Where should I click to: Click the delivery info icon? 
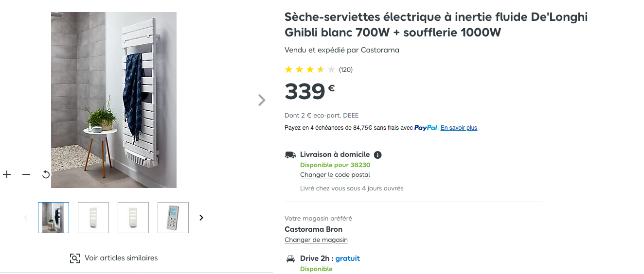point(378,155)
